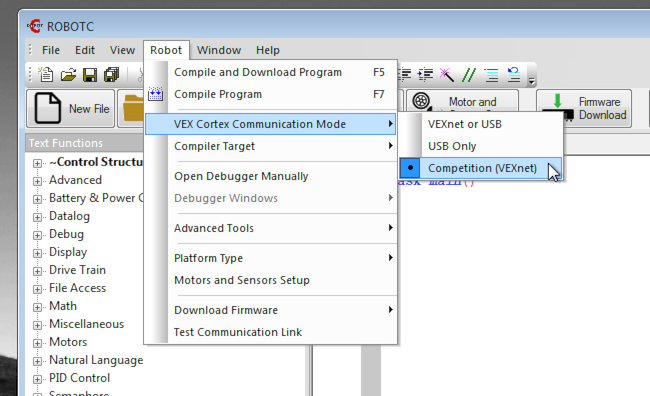Click the decrease indent toolbar icon

404,75
